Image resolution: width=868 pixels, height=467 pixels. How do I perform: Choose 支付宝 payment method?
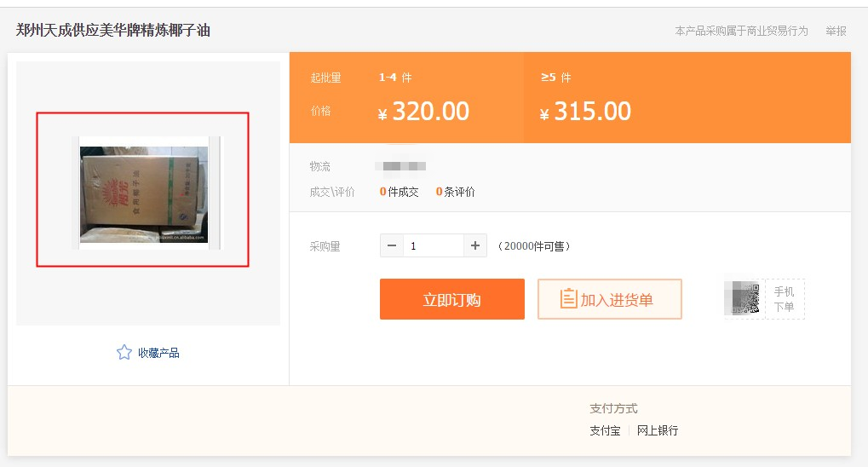tap(605, 430)
